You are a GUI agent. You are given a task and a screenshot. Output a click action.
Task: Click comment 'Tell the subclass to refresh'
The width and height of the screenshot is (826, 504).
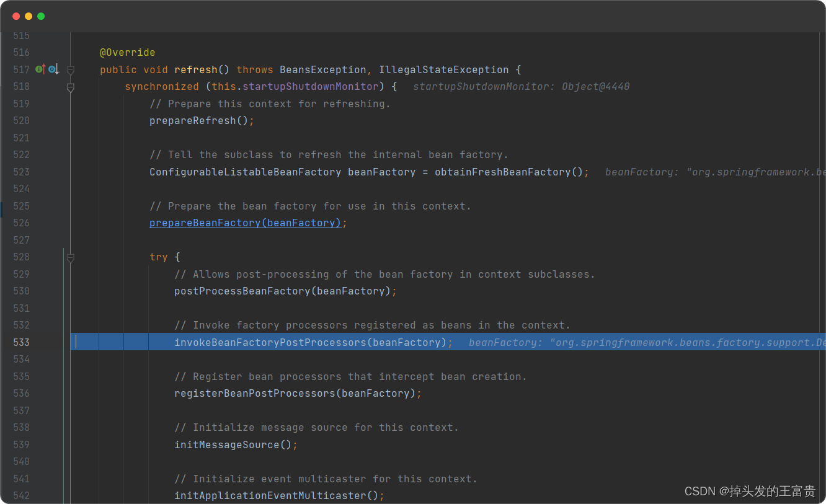329,155
